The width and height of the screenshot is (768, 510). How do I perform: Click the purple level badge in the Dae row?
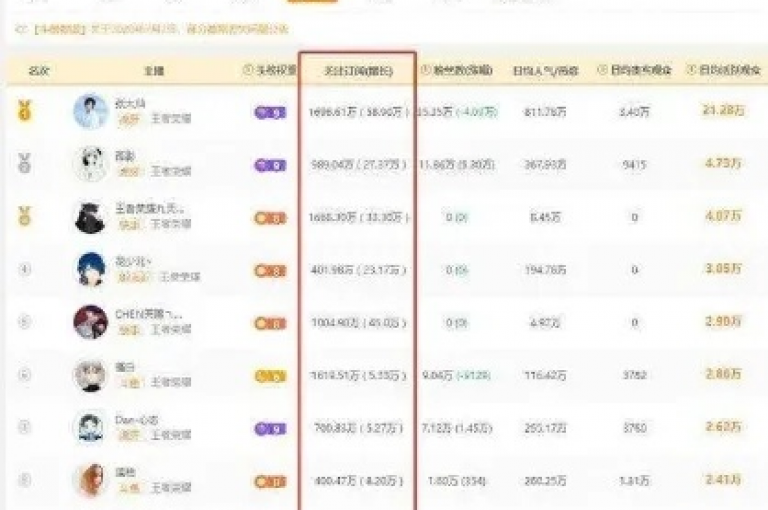(270, 429)
